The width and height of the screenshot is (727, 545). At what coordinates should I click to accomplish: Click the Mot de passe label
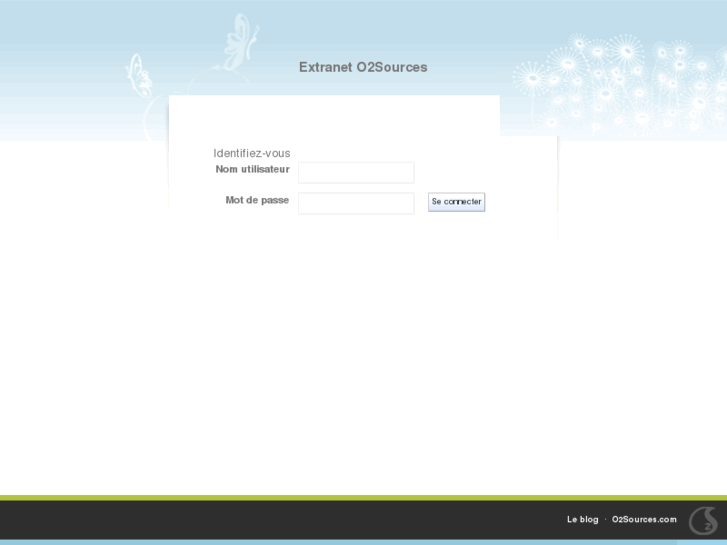(x=257, y=200)
